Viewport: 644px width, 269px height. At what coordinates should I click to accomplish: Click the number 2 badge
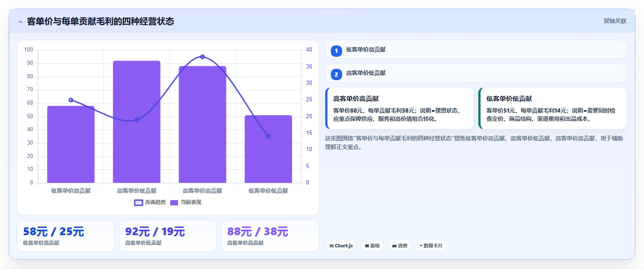pyautogui.click(x=336, y=75)
